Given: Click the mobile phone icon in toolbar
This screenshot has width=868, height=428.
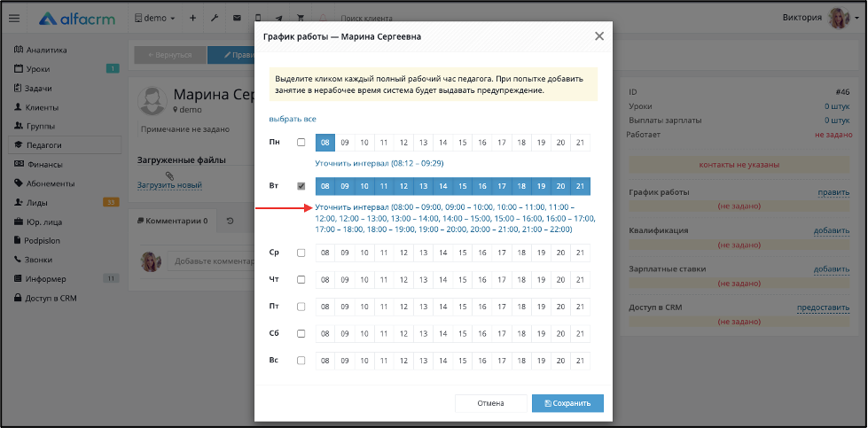Looking at the screenshot, I should pyautogui.click(x=259, y=19).
